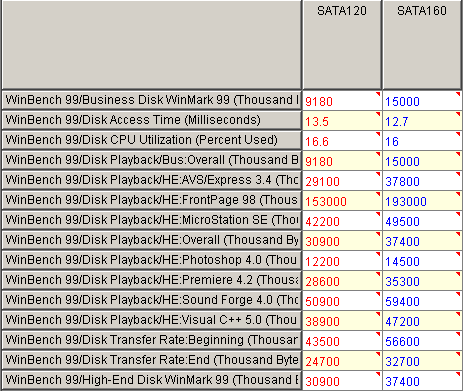Select the HE:Photoshop 4.0 row header
The width and height of the screenshot is (463, 391).
(151, 260)
